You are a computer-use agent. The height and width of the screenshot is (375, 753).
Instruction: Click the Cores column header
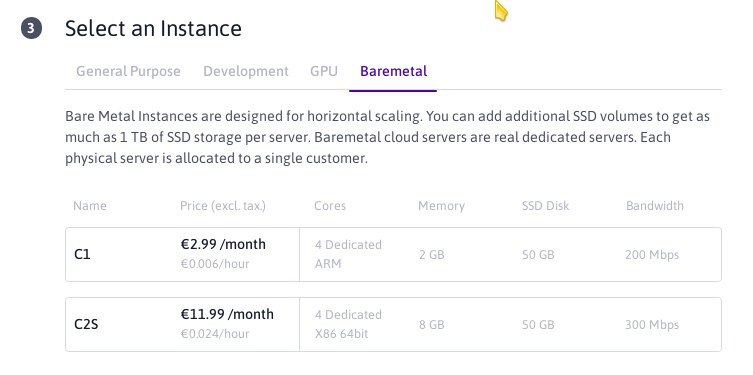pos(330,206)
